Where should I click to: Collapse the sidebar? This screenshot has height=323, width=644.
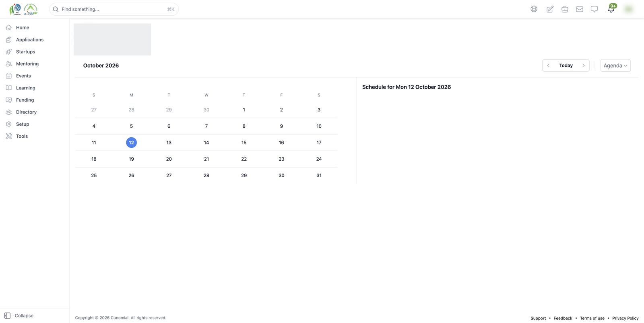[19, 316]
